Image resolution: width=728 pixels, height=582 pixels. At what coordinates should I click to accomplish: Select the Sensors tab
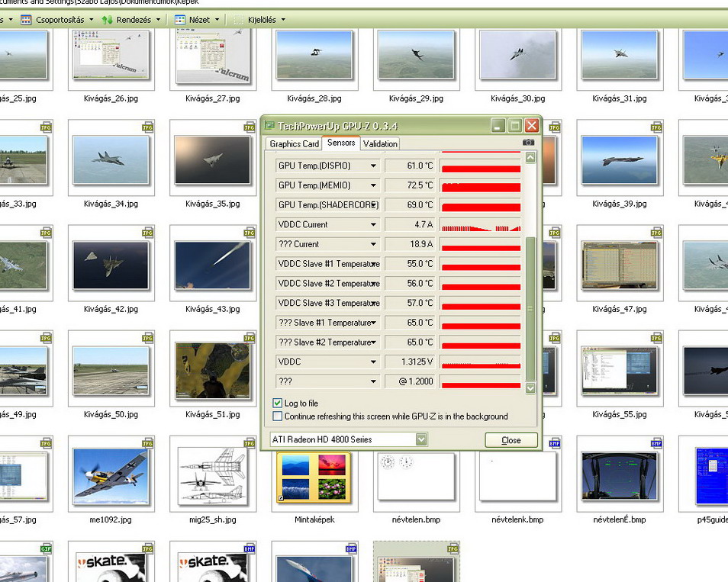click(x=341, y=143)
